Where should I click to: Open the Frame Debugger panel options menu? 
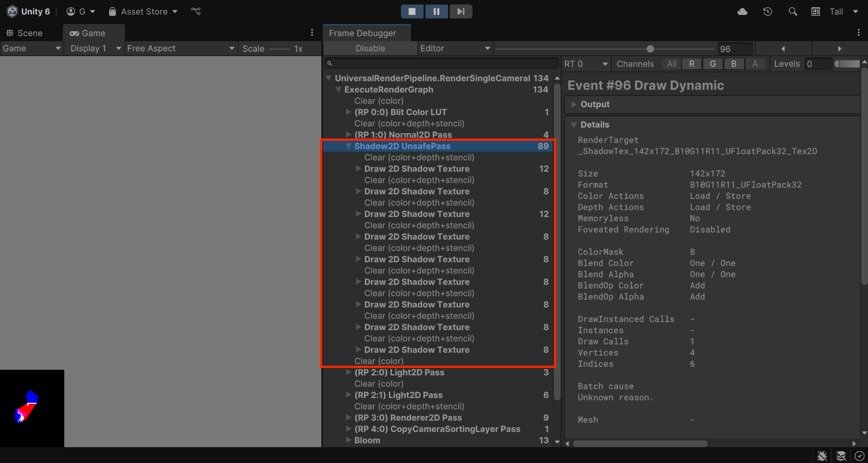pyautogui.click(x=858, y=33)
